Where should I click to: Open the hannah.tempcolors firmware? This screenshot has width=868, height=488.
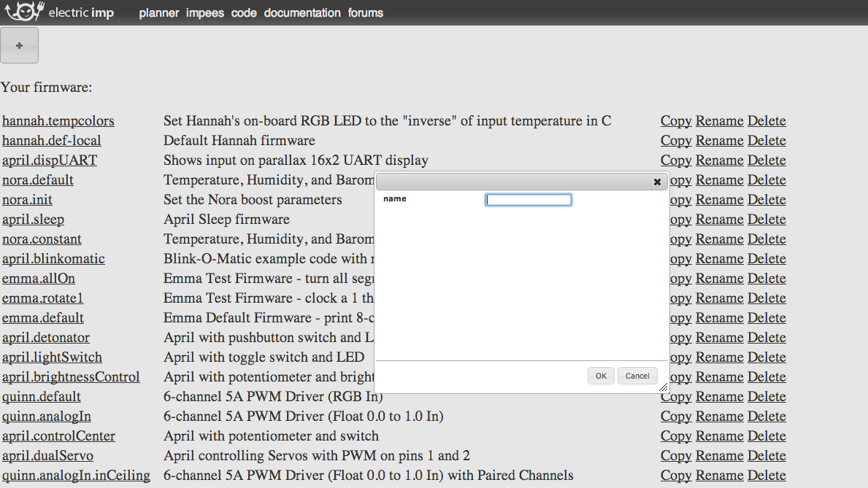[58, 120]
